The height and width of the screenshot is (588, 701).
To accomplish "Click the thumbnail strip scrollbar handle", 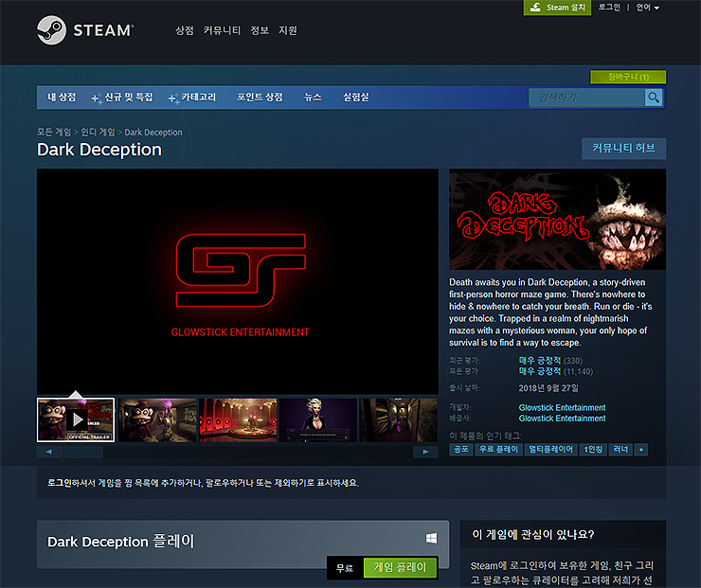I will point(83,452).
